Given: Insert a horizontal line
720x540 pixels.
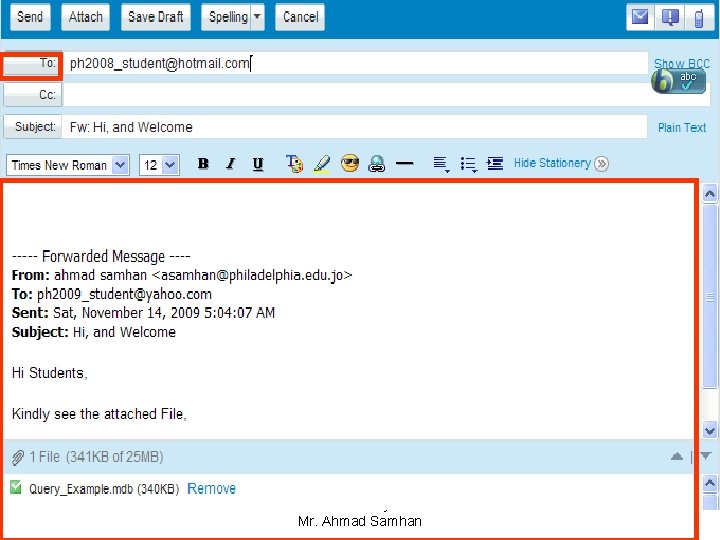Looking at the screenshot, I should click(405, 163).
